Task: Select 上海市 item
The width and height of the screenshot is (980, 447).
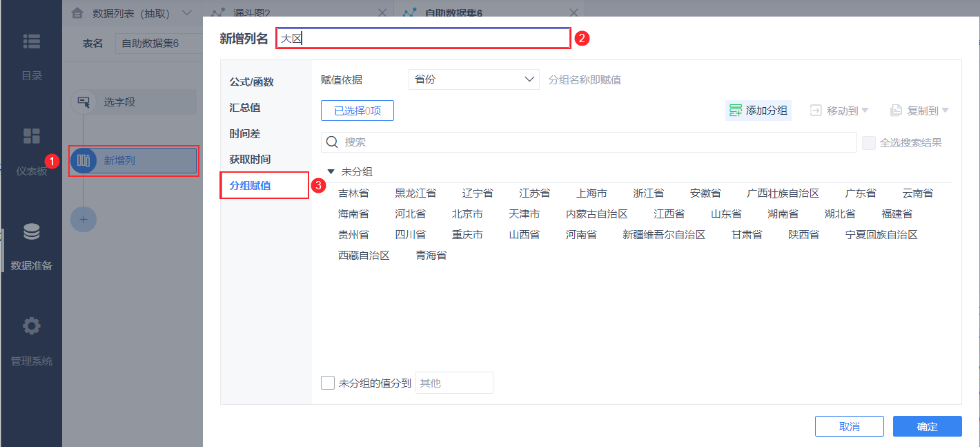Action: [591, 193]
